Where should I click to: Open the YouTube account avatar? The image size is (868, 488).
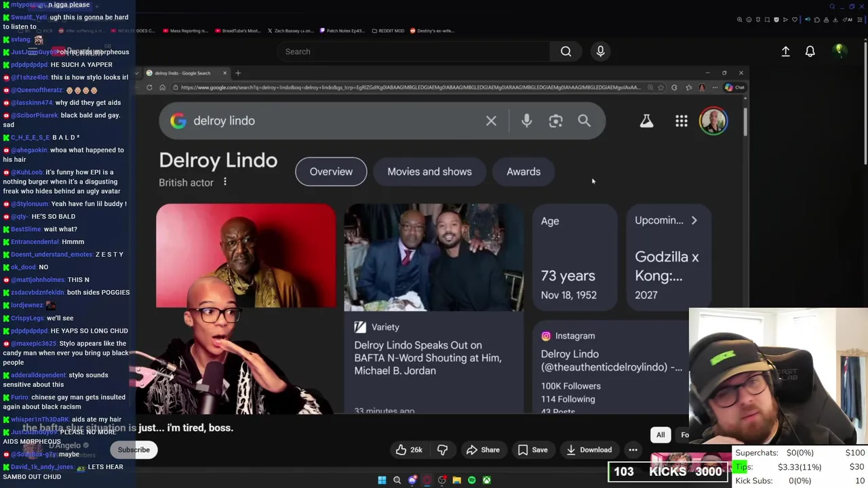coord(839,51)
